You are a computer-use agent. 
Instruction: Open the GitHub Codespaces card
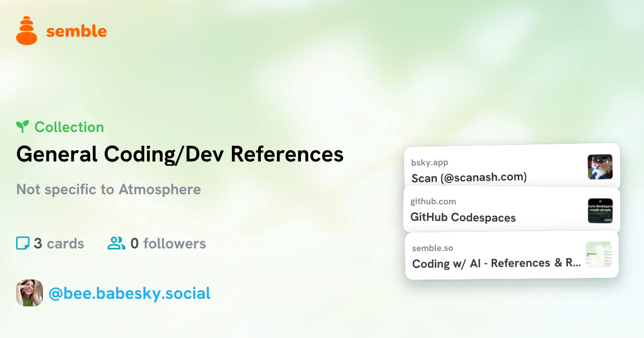point(511,210)
